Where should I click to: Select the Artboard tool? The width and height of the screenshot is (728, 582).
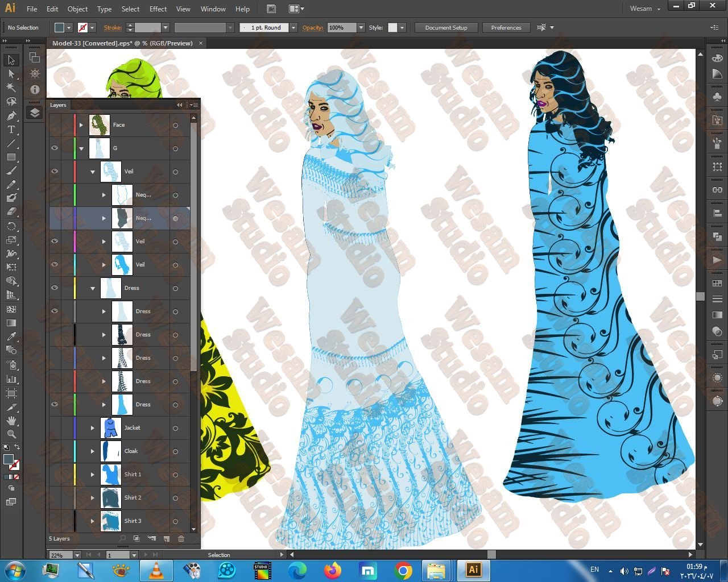point(11,393)
